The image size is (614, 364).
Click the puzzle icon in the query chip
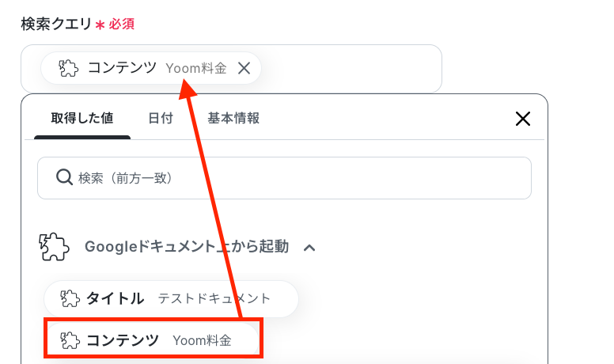coord(69,68)
